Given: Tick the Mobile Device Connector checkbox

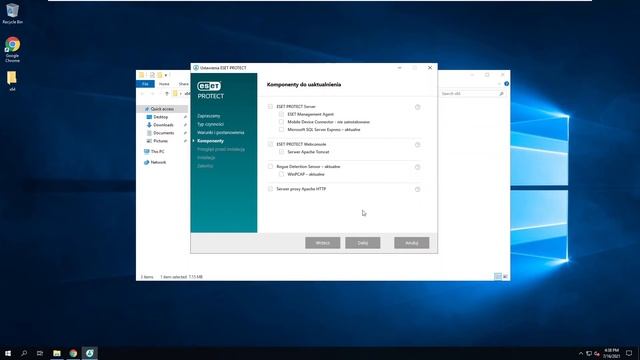Looking at the screenshot, I should pos(281,122).
